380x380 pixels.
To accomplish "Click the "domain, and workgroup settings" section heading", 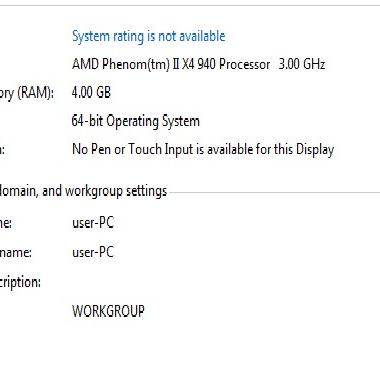I will pyautogui.click(x=83, y=192).
